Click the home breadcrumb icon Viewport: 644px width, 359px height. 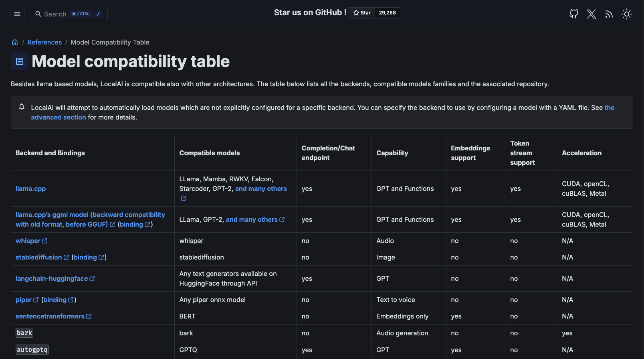coord(15,42)
